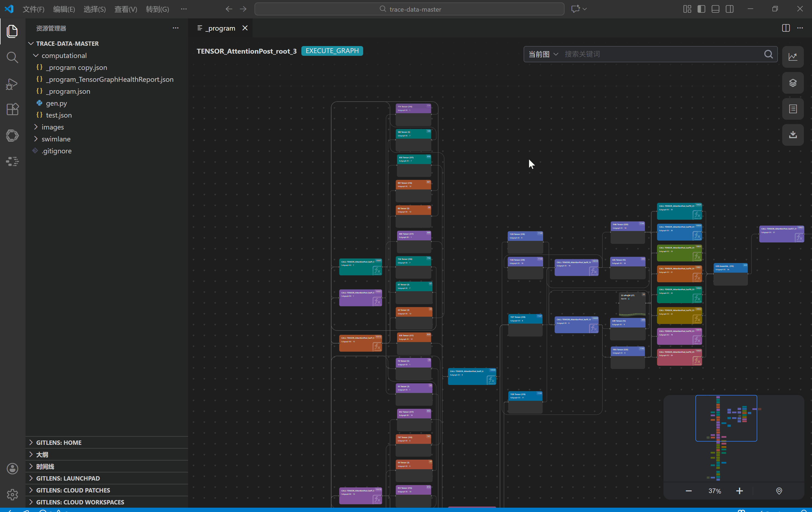
Task: Close the _program editor tab
Action: pos(245,28)
